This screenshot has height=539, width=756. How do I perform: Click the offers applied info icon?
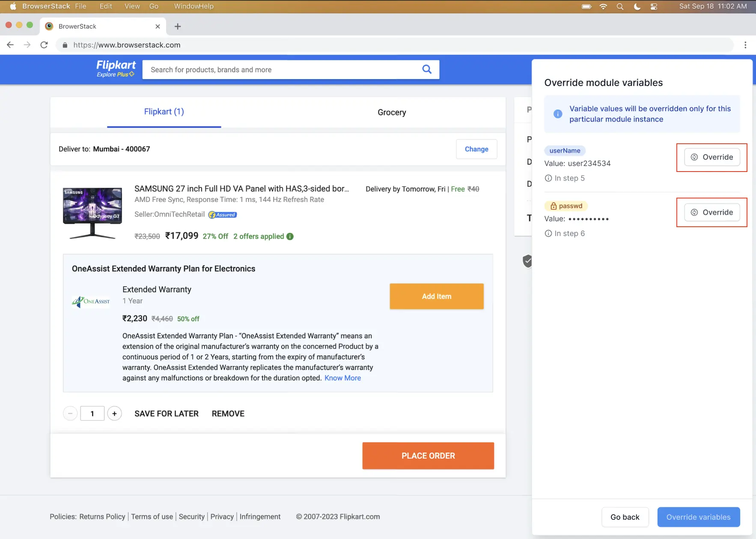pyautogui.click(x=290, y=237)
